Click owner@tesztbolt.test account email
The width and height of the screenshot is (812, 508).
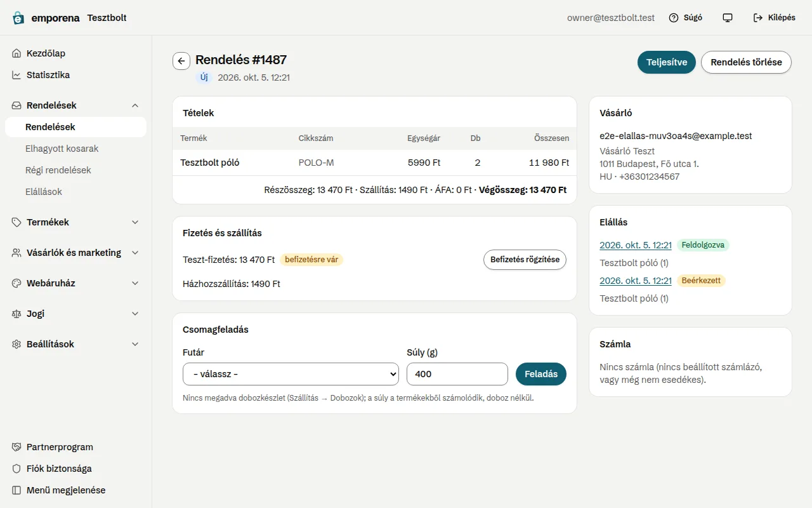[611, 18]
